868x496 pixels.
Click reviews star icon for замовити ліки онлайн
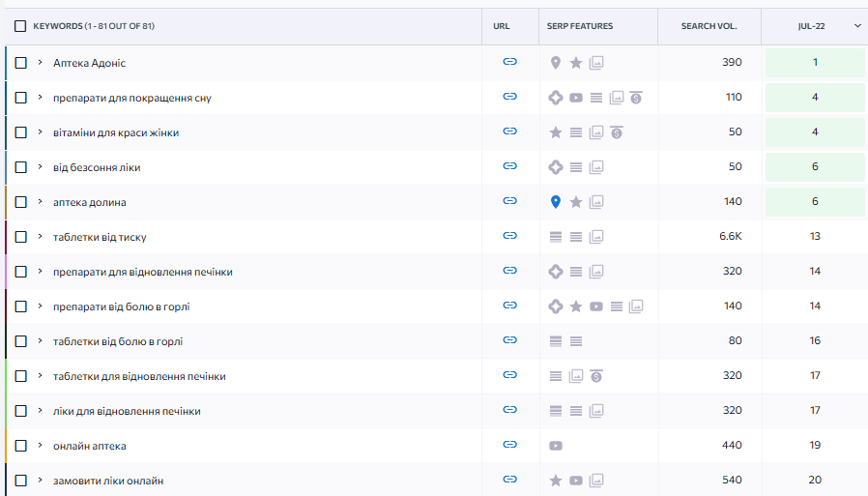click(x=556, y=481)
